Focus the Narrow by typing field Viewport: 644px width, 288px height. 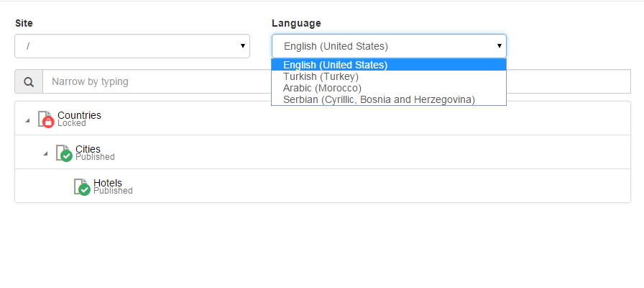tap(157, 82)
